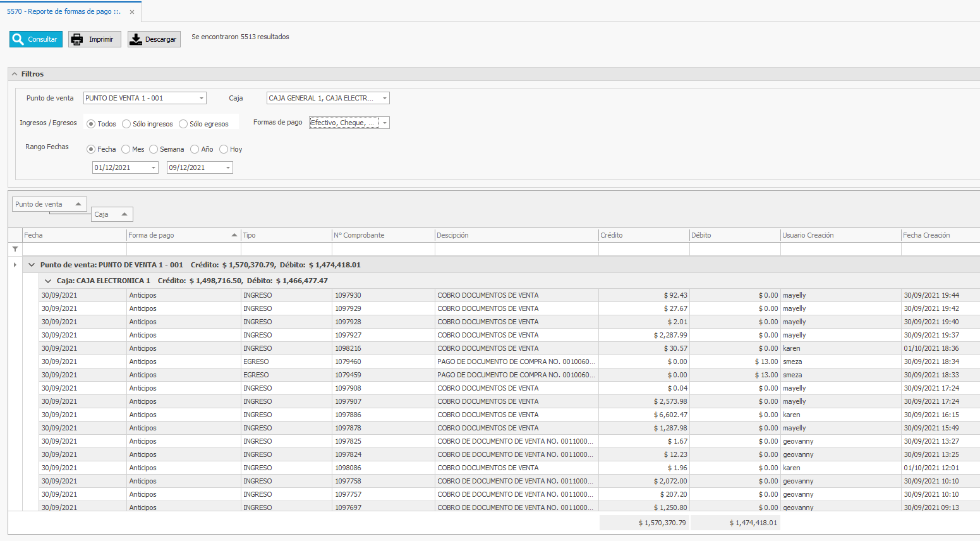Image resolution: width=980 pixels, height=541 pixels.
Task: Choose the Mes date range option
Action: click(126, 149)
